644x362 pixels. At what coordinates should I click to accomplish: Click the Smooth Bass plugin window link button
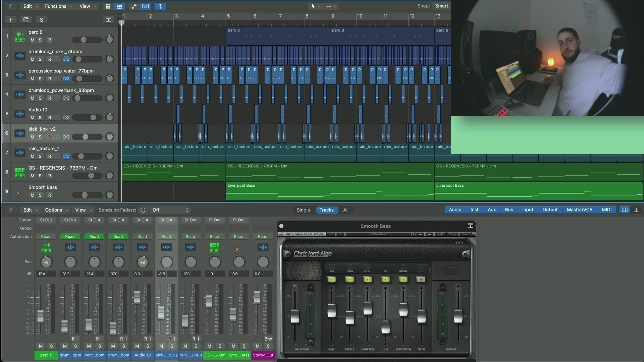coord(470,226)
